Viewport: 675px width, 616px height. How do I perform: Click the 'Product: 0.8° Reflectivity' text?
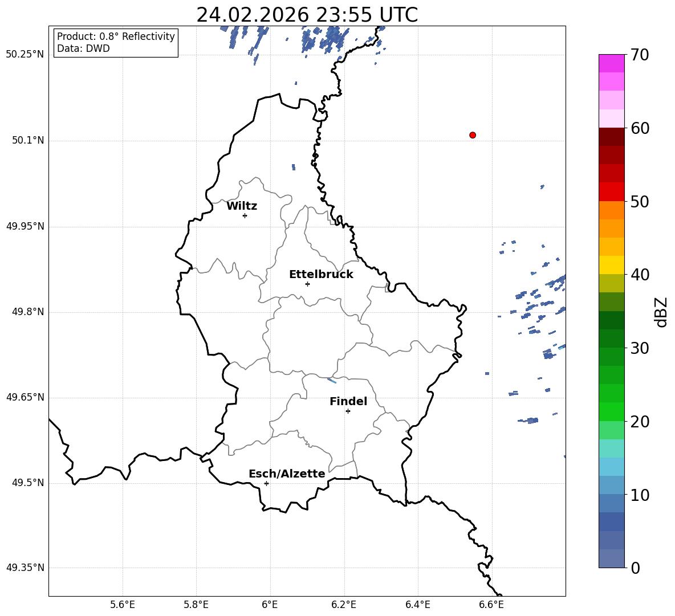coord(116,36)
